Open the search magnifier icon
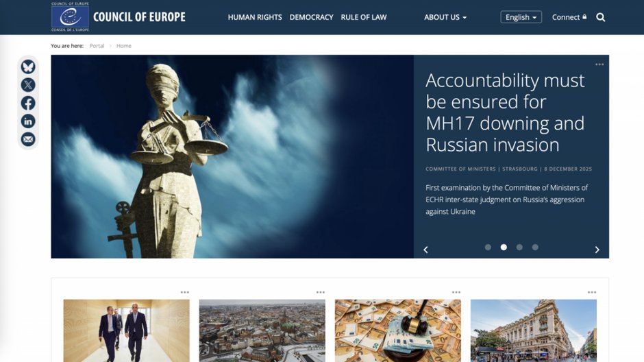The image size is (644, 362). 600,17
